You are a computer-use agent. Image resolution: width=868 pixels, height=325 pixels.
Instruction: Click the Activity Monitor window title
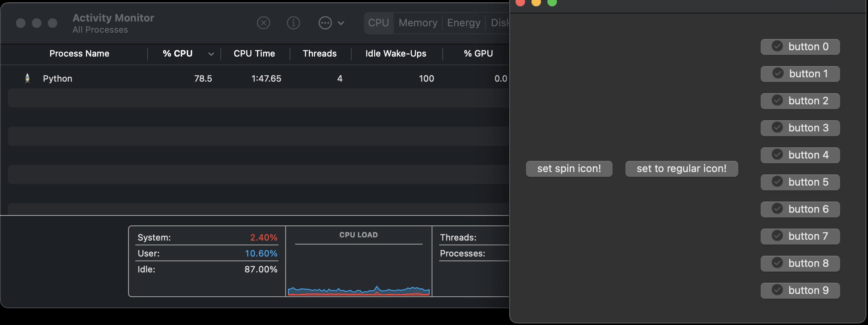[x=113, y=18]
